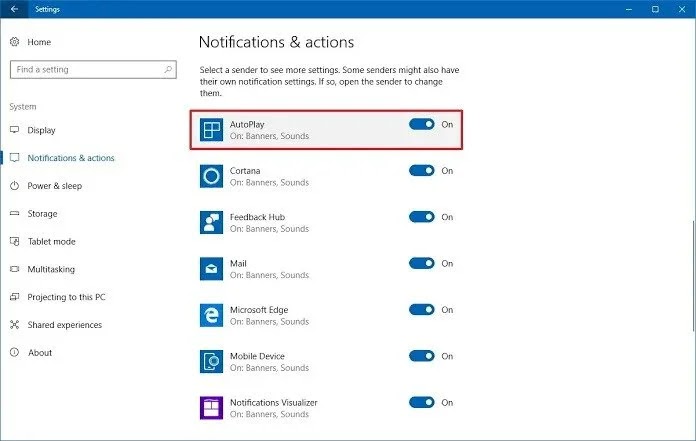Click the Storage drive icon

tap(15, 213)
